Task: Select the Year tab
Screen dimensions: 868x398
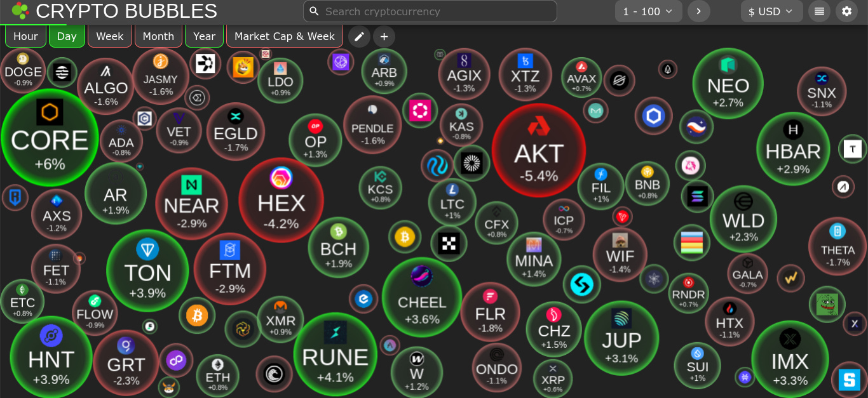Action: coord(204,36)
